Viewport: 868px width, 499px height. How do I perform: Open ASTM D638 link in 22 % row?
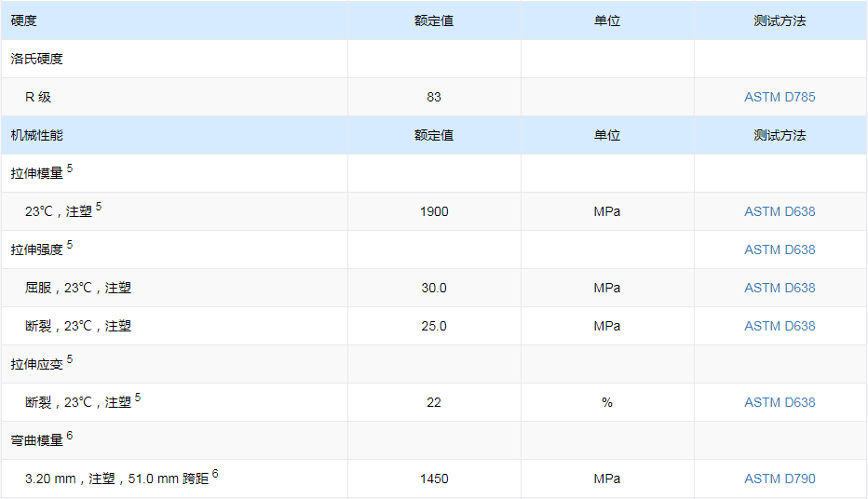click(780, 402)
